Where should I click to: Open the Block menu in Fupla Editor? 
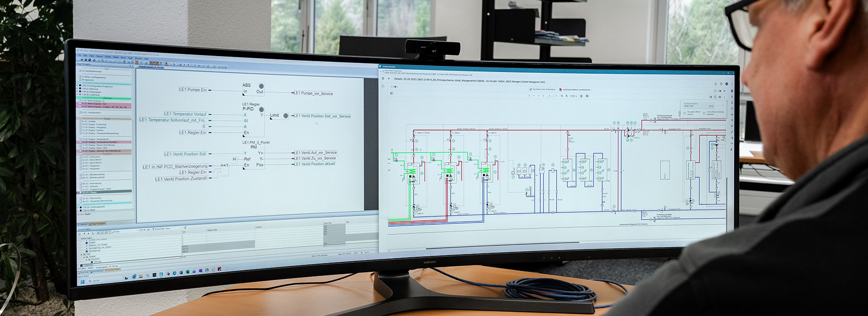(x=123, y=57)
